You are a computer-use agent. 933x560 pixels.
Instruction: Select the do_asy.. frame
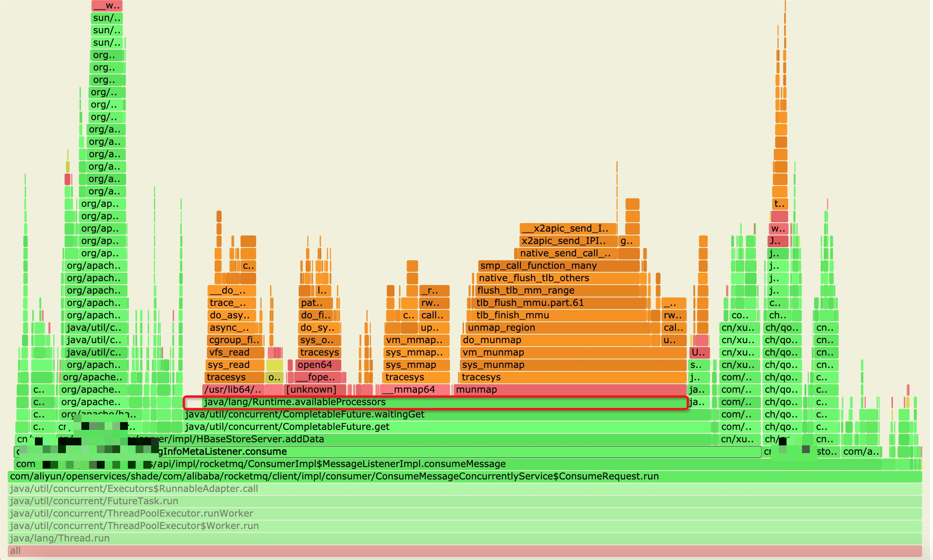[x=232, y=315]
